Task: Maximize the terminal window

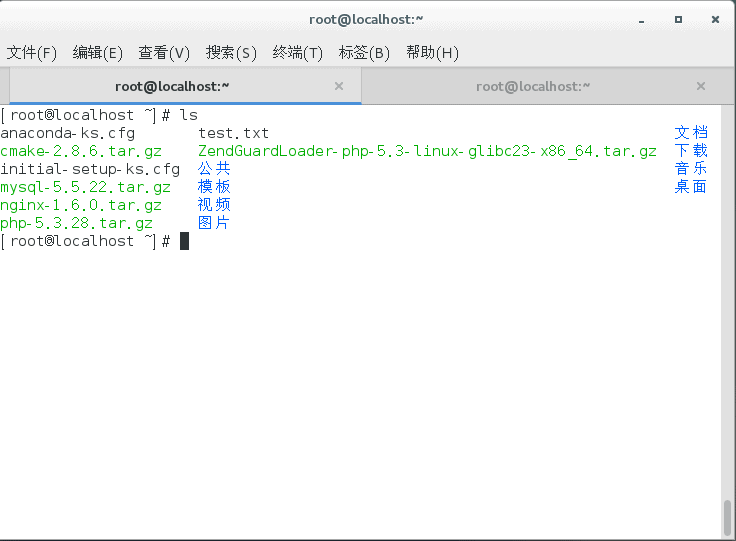Action: (x=678, y=19)
